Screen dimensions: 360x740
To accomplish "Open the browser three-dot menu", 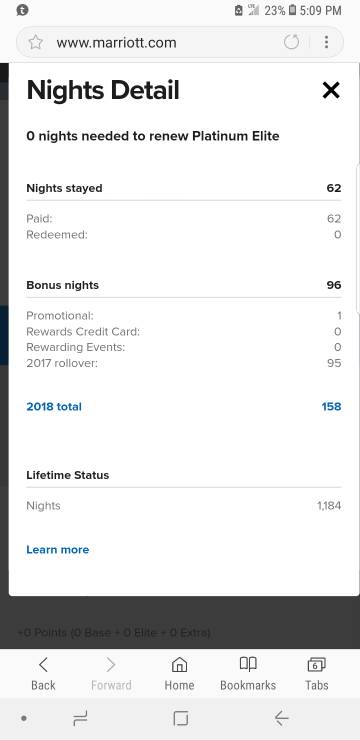I will coord(326,42).
